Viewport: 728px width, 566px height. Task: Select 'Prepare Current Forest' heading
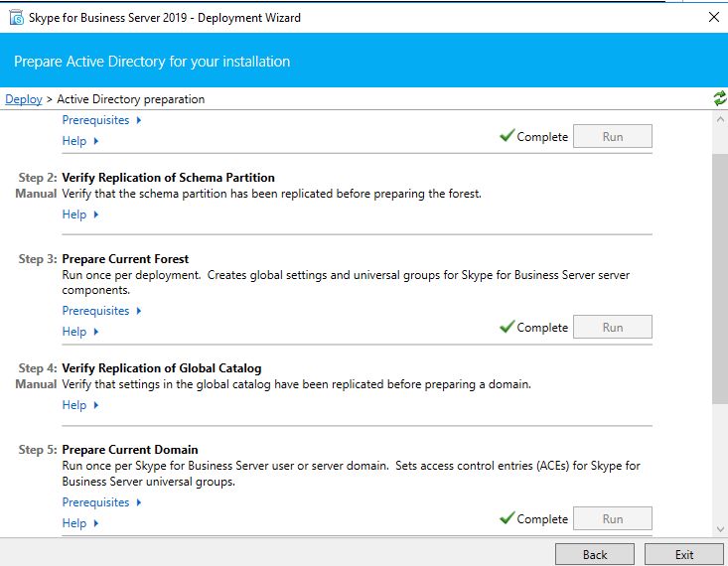(125, 258)
